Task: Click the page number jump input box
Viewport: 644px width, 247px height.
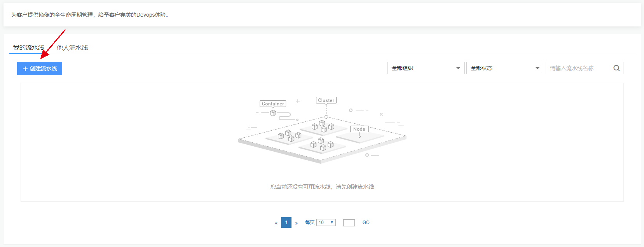Action: pos(349,223)
